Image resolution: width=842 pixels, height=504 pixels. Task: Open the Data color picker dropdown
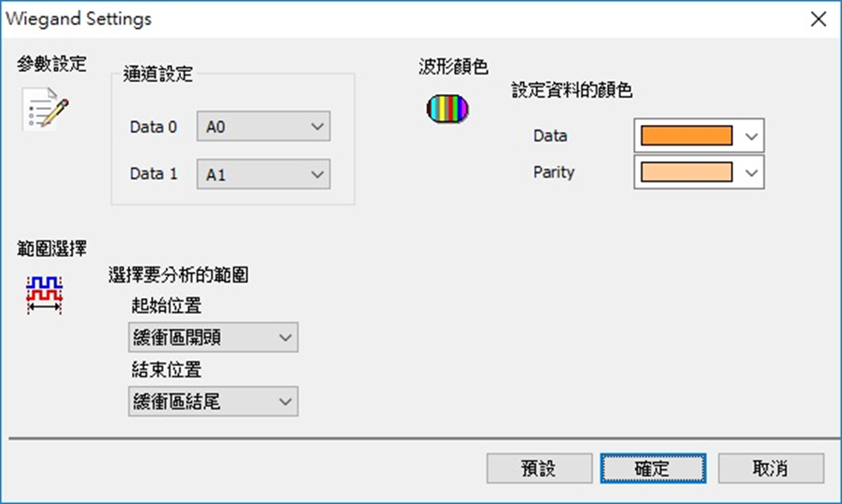753,136
